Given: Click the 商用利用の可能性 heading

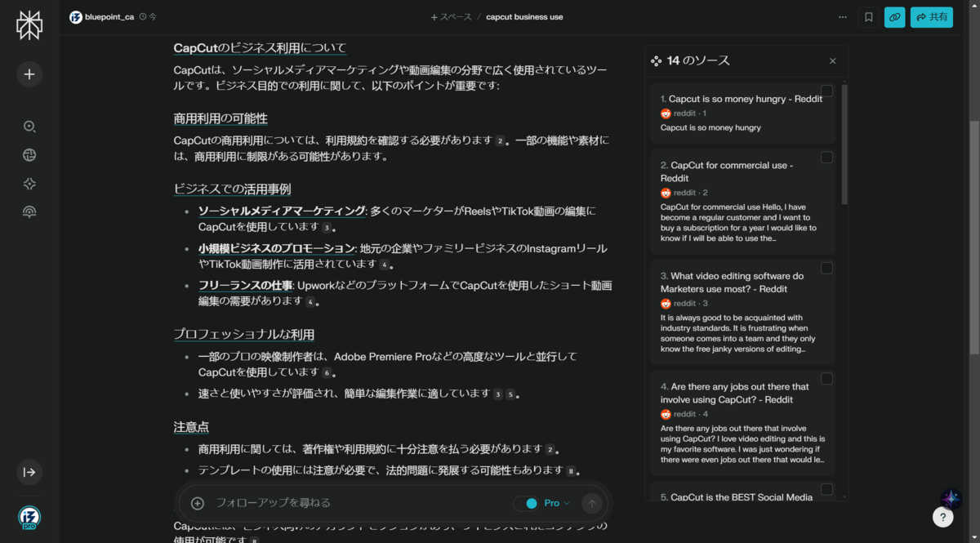Looking at the screenshot, I should tap(220, 118).
